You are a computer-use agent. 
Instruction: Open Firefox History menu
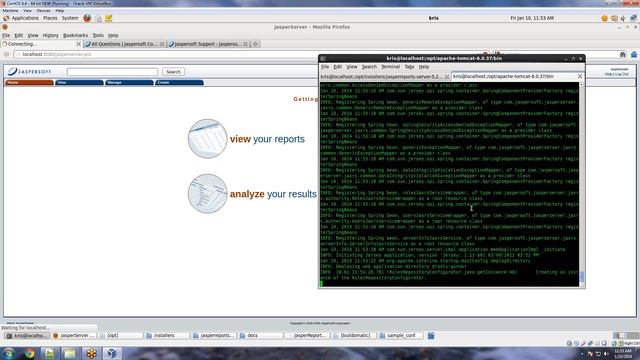[x=51, y=36]
